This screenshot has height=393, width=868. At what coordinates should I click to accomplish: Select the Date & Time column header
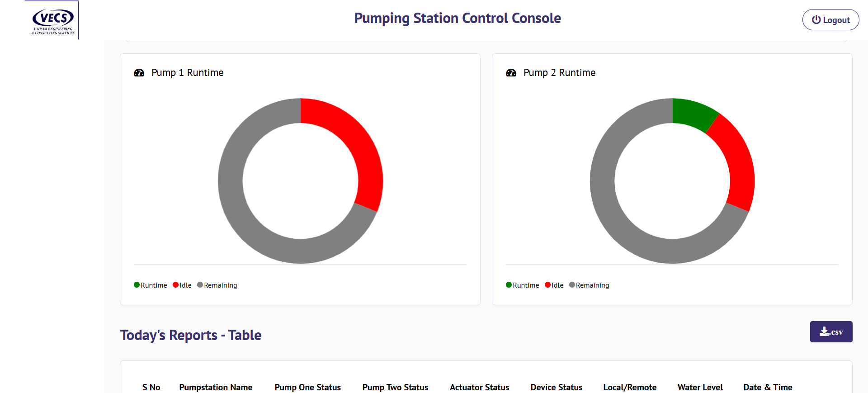tap(768, 387)
